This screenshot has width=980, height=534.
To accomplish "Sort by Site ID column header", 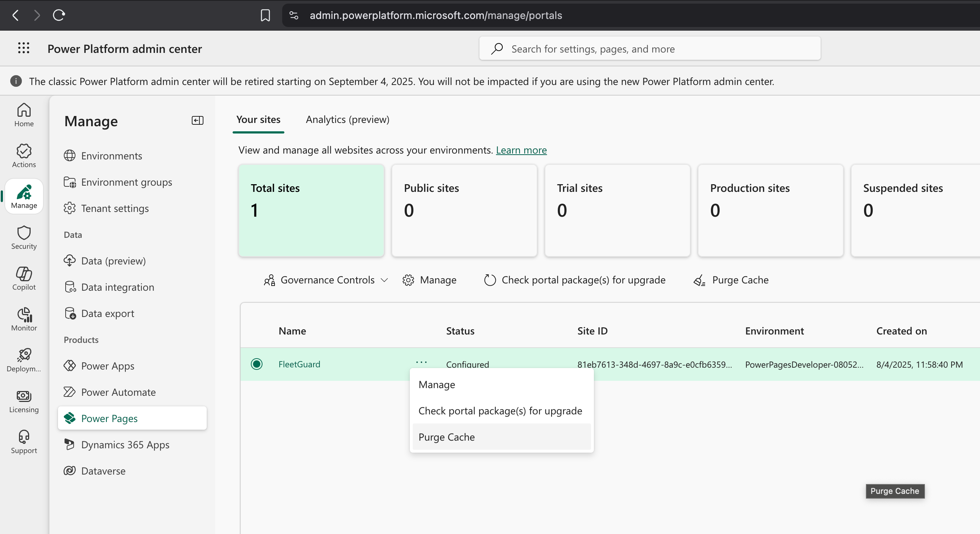I will (x=592, y=331).
